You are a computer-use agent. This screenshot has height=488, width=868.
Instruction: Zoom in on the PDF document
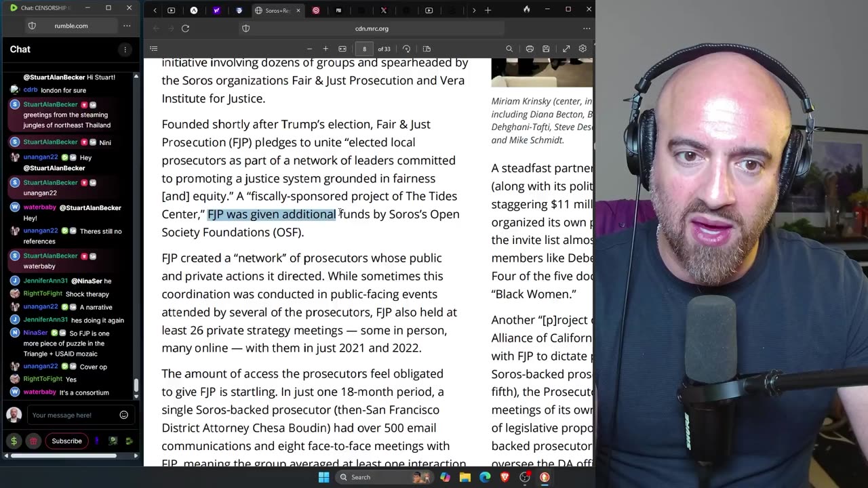[x=325, y=49]
